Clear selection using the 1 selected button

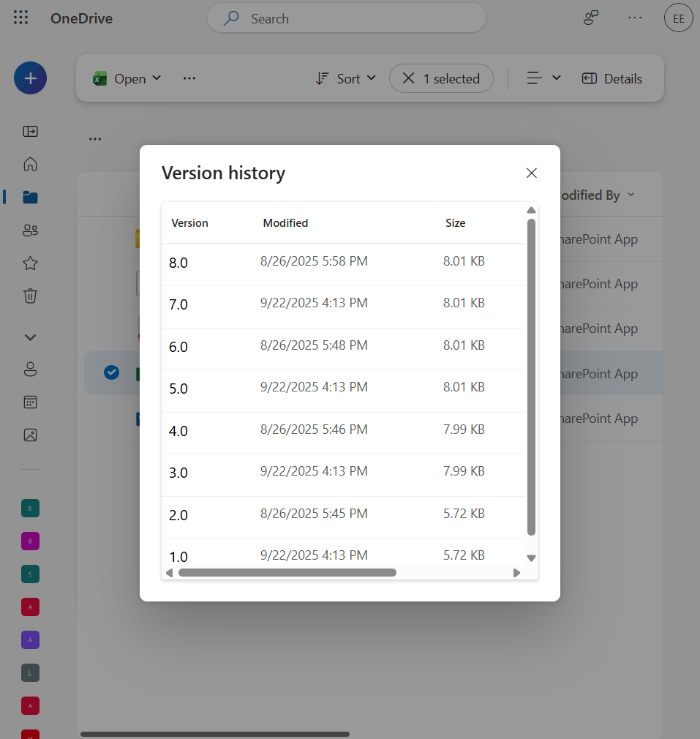(x=441, y=78)
